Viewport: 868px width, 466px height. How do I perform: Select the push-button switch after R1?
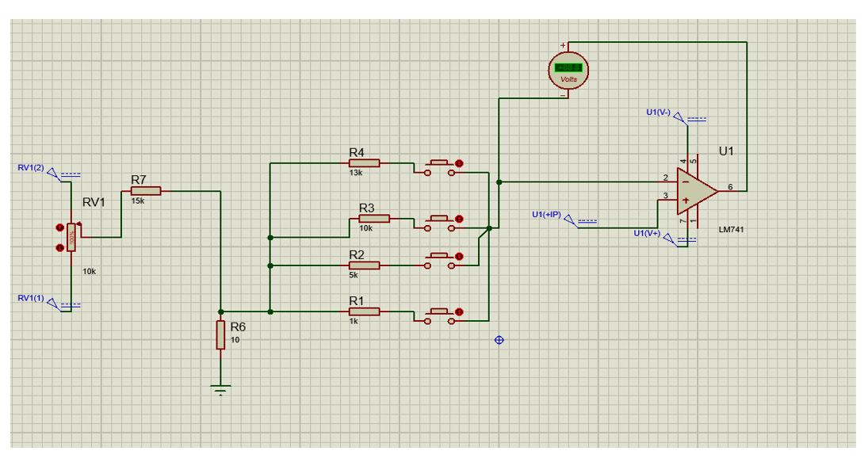(x=439, y=316)
